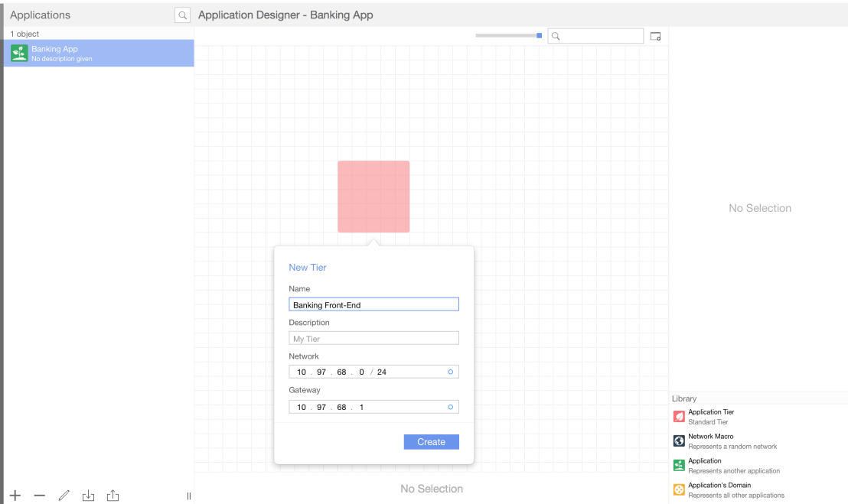Click the circle indicator in Network field
848x504 pixels.
tap(450, 372)
